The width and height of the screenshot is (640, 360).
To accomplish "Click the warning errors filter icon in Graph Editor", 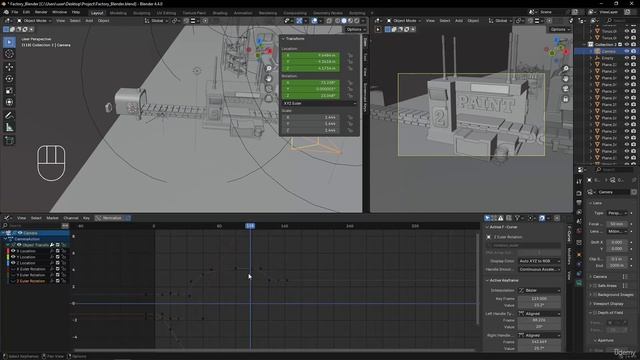I will click(501, 218).
